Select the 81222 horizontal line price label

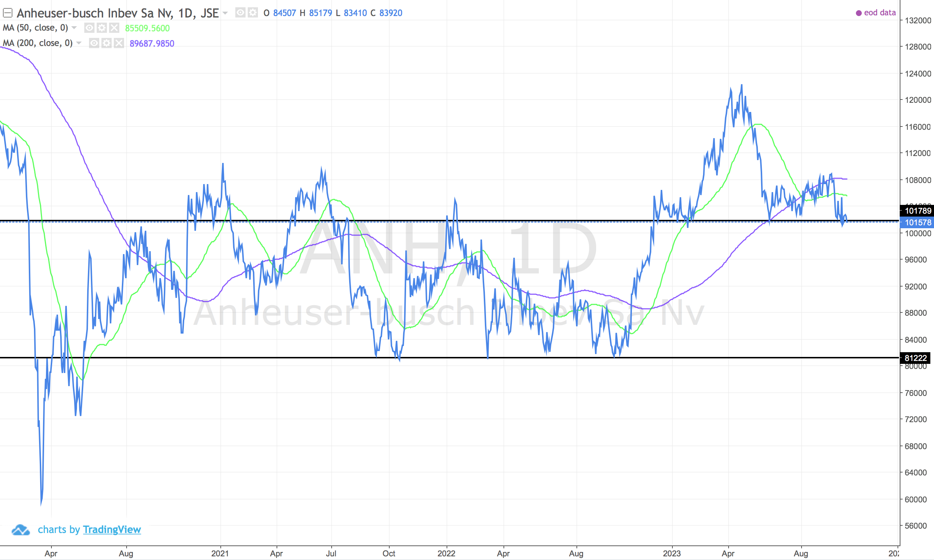tap(915, 358)
